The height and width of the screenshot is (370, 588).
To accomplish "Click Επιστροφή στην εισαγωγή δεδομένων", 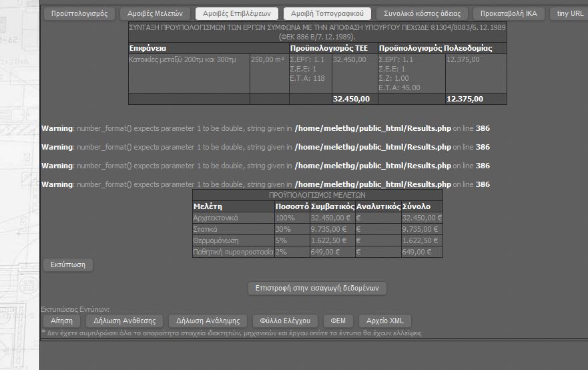I will click(317, 289).
